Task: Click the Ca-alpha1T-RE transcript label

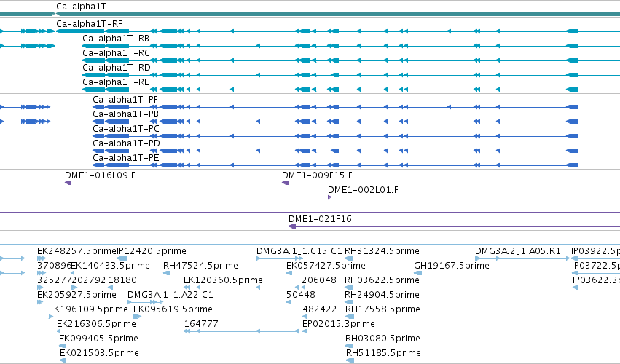Action: [x=116, y=82]
